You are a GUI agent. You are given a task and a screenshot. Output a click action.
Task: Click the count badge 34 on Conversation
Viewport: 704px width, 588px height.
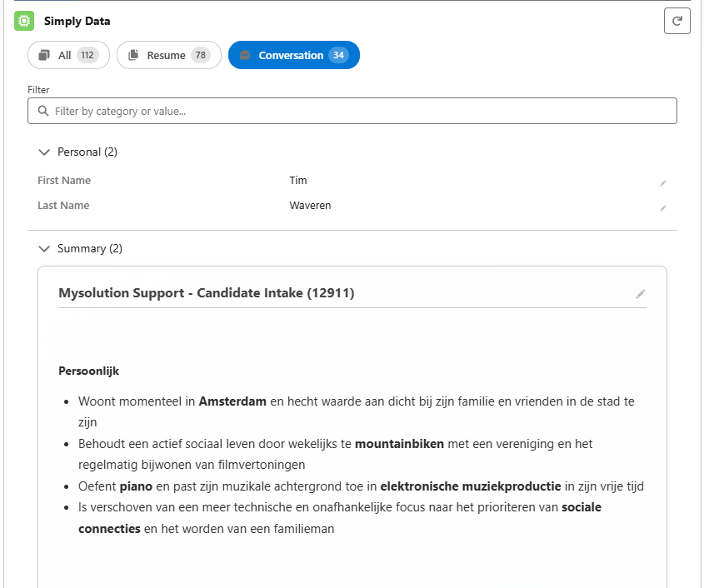[x=340, y=54]
